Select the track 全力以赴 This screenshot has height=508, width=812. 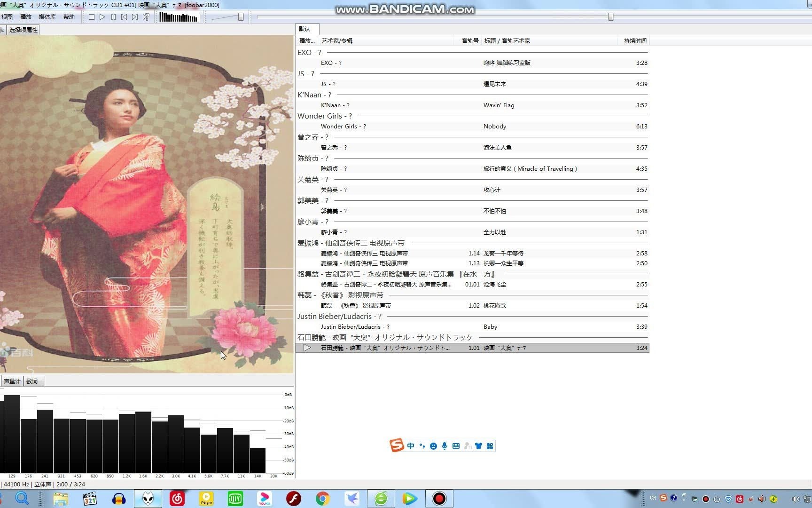tap(472, 232)
